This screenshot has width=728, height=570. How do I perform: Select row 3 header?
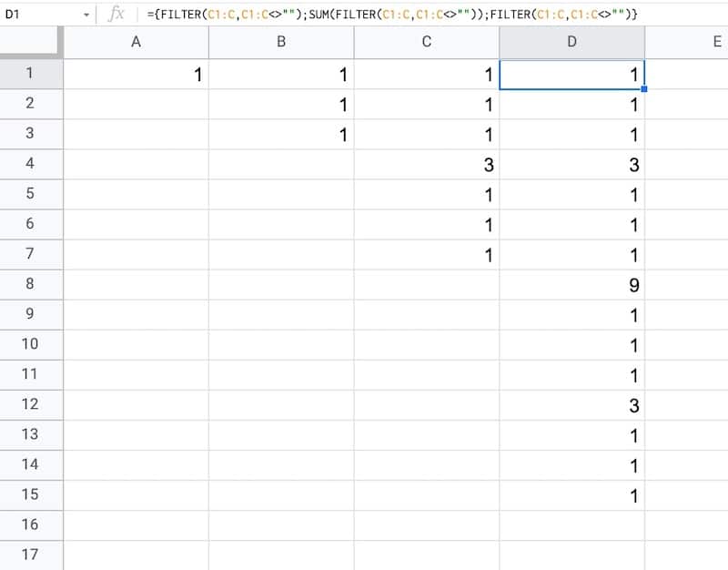[x=31, y=134]
